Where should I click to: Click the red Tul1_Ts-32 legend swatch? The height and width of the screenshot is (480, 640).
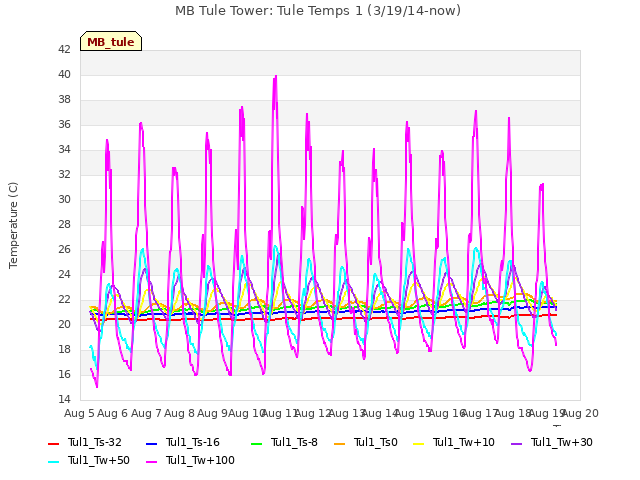coord(53,443)
